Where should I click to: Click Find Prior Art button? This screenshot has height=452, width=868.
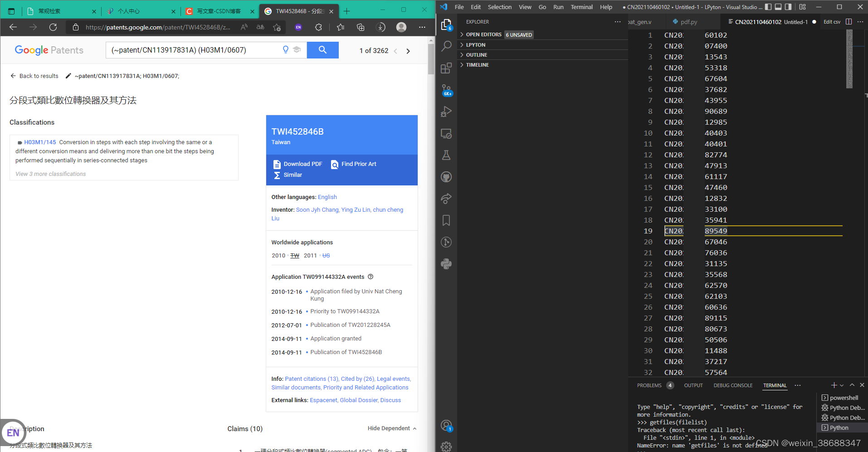[x=354, y=164]
